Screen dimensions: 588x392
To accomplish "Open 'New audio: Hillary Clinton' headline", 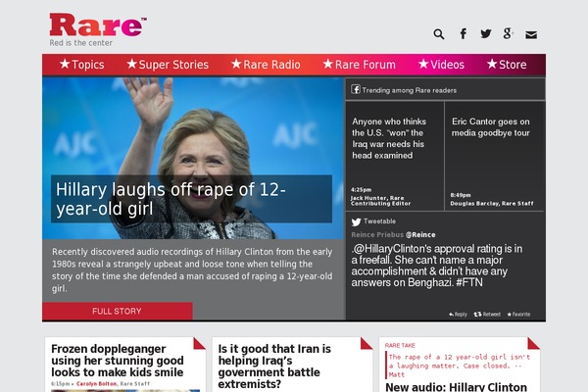I will coord(456,387).
